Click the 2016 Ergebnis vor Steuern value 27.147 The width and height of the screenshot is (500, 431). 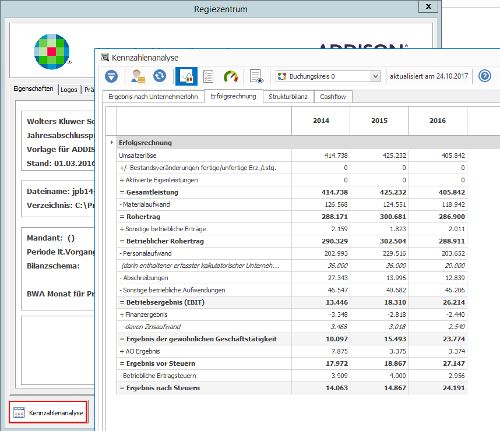[454, 363]
